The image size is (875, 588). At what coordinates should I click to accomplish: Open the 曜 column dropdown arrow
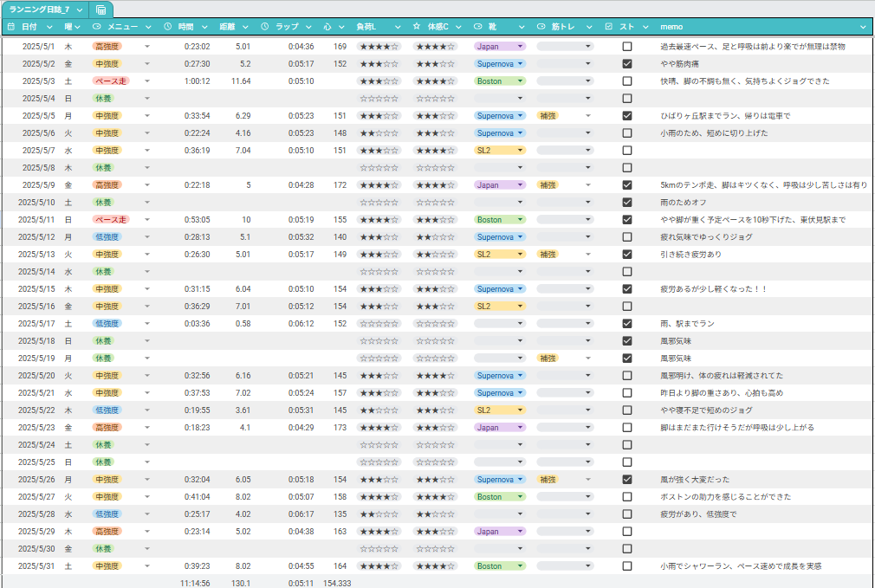pyautogui.click(x=77, y=27)
